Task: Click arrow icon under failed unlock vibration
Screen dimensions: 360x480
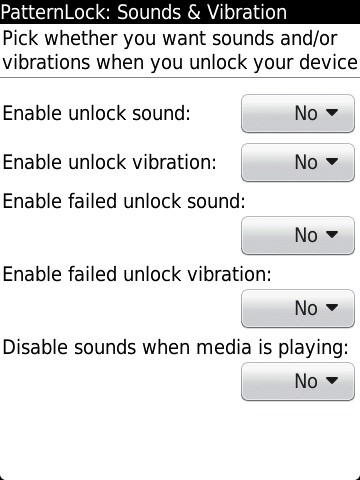Action: (x=332, y=308)
